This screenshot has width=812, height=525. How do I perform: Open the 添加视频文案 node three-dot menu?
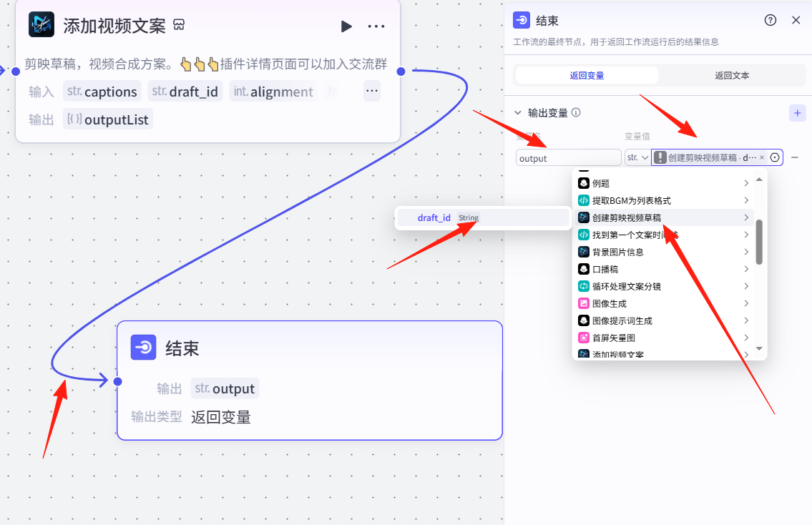pos(376,26)
